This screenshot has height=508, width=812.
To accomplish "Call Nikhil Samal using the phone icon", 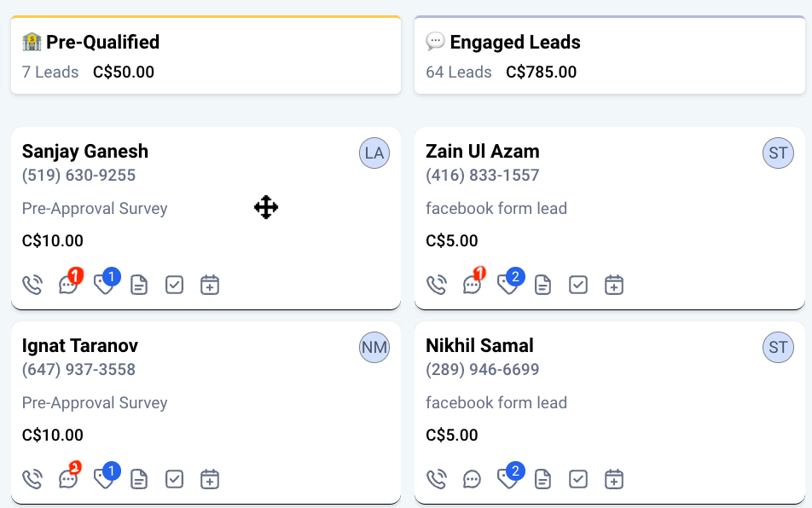I will pos(437,479).
